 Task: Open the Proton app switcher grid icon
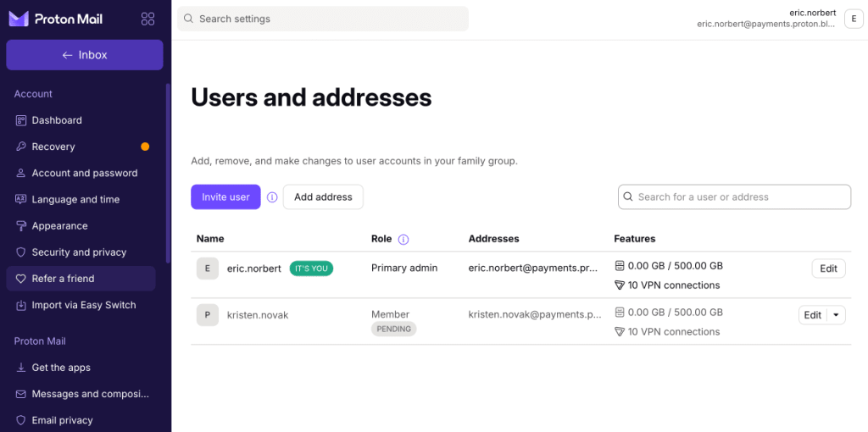point(147,19)
